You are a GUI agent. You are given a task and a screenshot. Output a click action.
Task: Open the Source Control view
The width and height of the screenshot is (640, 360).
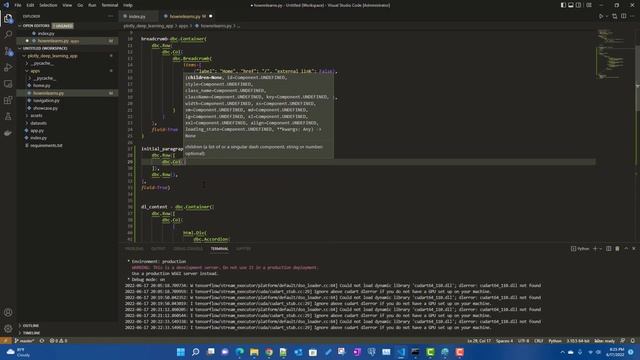[8, 51]
